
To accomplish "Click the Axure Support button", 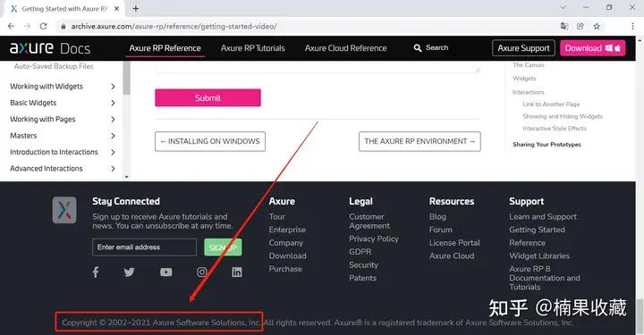I will 523,48.
